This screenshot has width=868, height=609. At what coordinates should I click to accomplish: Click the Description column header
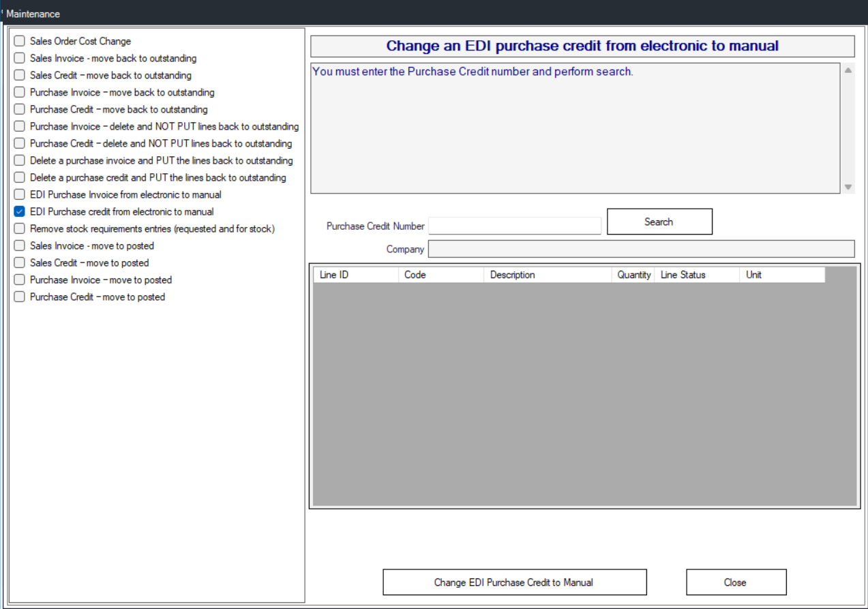pos(548,275)
